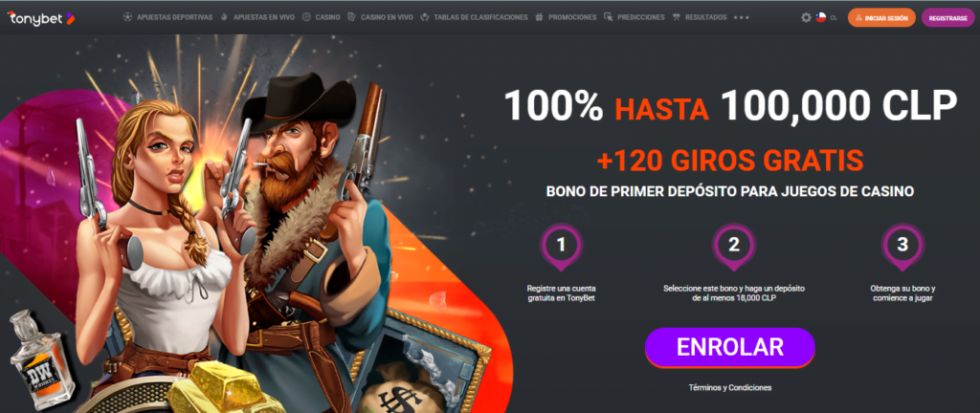Open settings gear icon in header
The width and height of the screenshot is (980, 413).
pyautogui.click(x=806, y=17)
